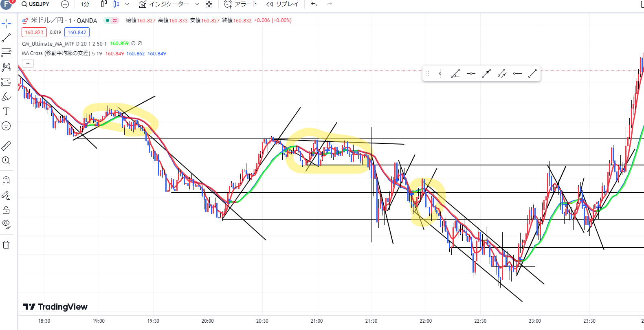This screenshot has height=330, width=644.
Task: Open the 1分 timeframe selector
Action: tap(85, 4)
